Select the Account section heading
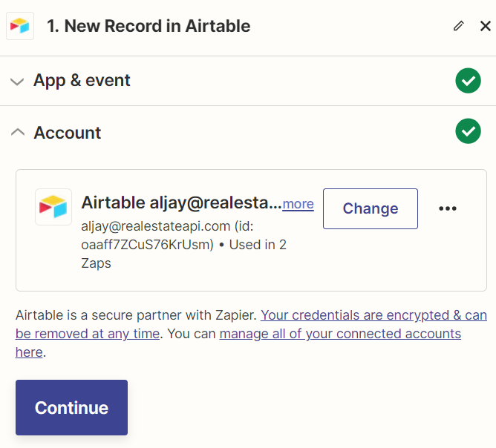The width and height of the screenshot is (496, 448). coord(68,132)
